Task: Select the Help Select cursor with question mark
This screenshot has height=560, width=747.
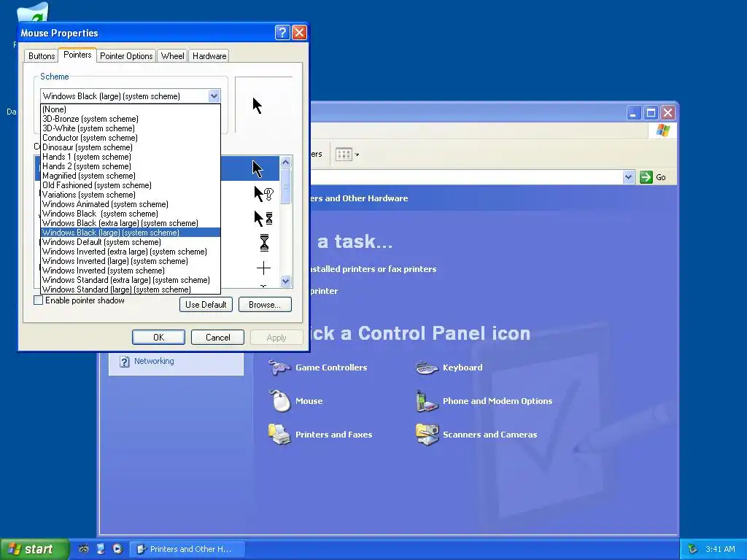Action: [x=263, y=194]
